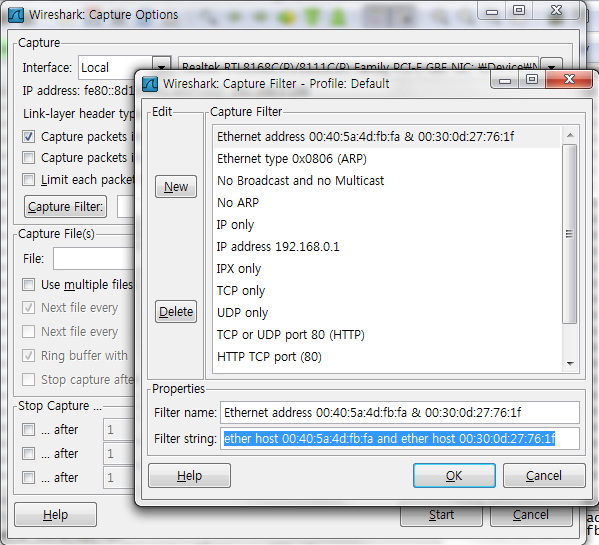Choose the 'No ARP' filter entry
599x545 pixels.
pyautogui.click(x=387, y=203)
